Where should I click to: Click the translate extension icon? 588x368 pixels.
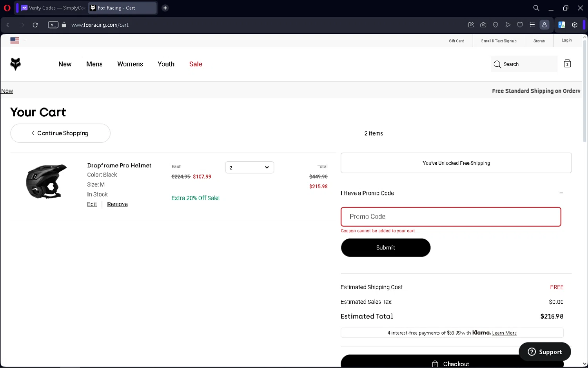tap(561, 25)
